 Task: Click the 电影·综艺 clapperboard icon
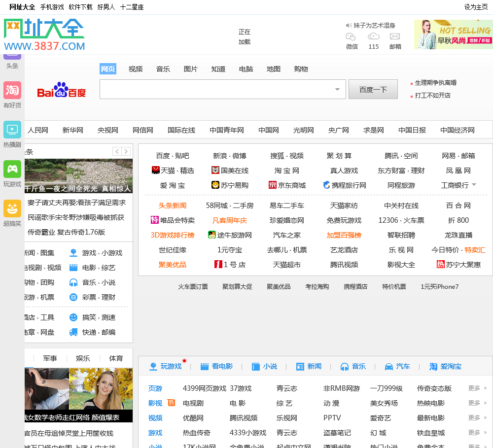pyautogui.click(x=73, y=268)
